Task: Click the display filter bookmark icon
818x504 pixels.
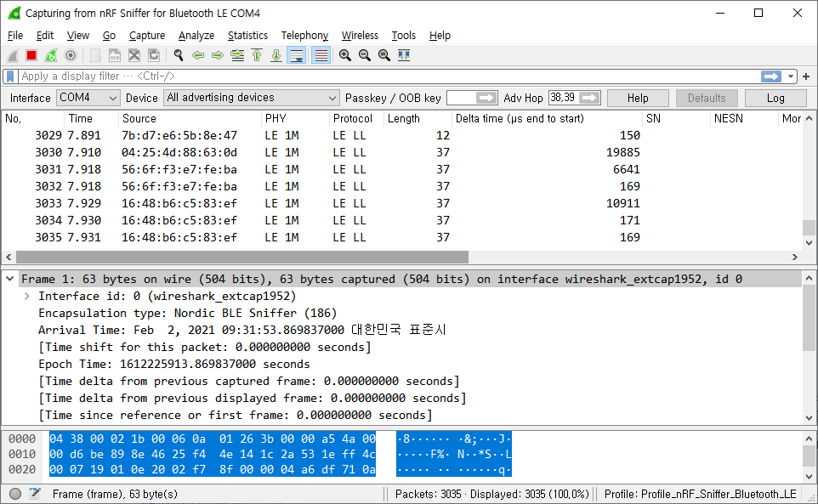Action: pyautogui.click(x=10, y=76)
